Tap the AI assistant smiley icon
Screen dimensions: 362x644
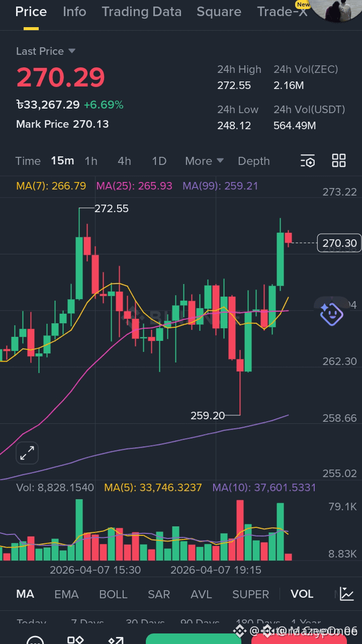(x=331, y=314)
